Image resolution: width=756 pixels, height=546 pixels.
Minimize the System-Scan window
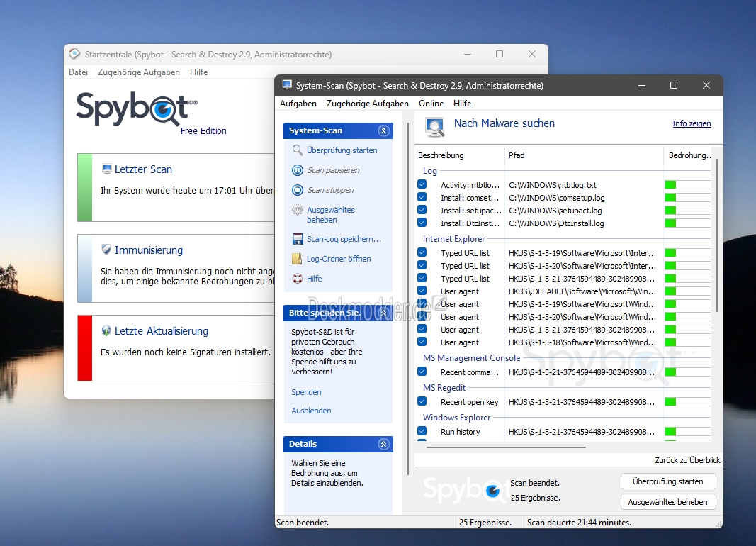[642, 85]
